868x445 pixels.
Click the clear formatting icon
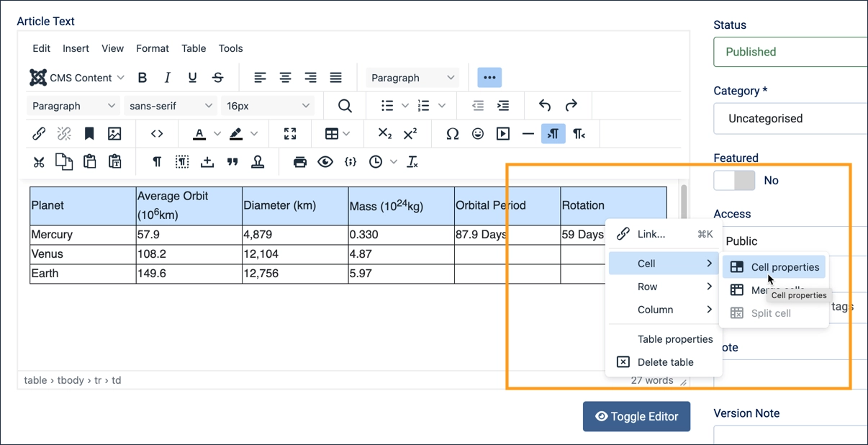click(412, 161)
